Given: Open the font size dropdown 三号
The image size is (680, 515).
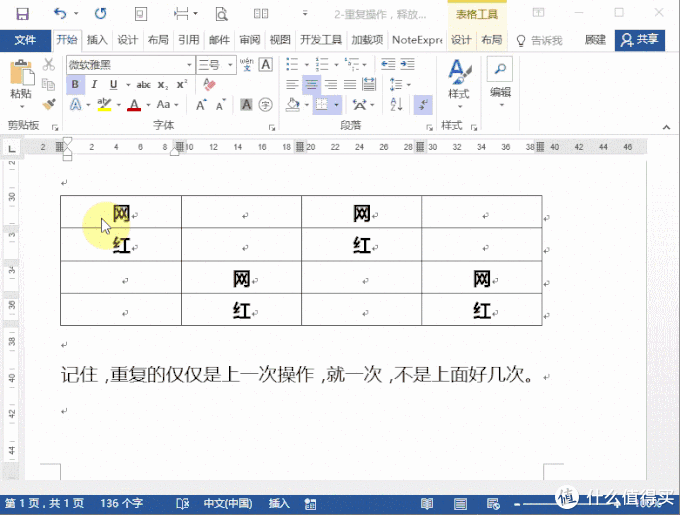Looking at the screenshot, I should [x=214, y=64].
